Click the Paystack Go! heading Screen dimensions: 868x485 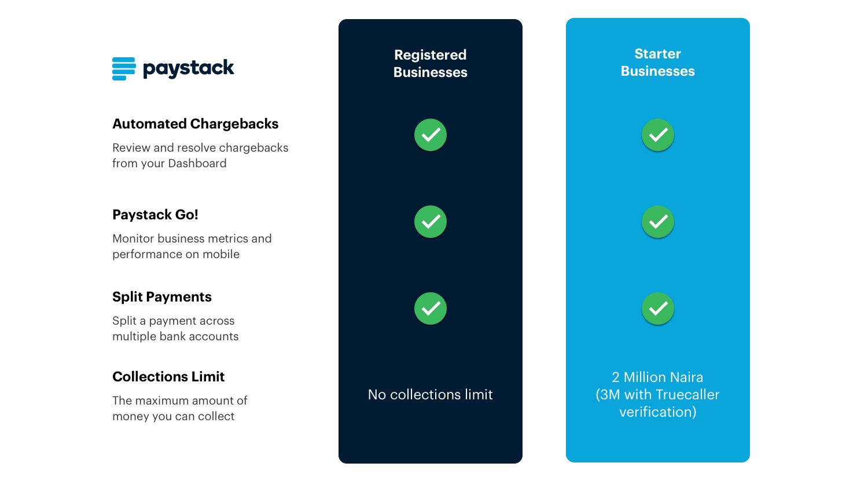tap(155, 215)
